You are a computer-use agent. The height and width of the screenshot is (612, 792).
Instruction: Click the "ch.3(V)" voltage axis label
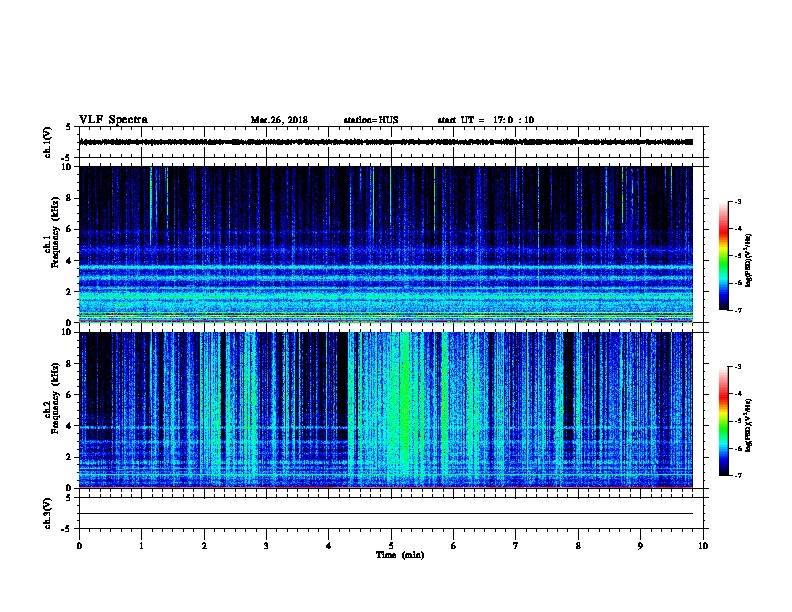click(x=47, y=513)
